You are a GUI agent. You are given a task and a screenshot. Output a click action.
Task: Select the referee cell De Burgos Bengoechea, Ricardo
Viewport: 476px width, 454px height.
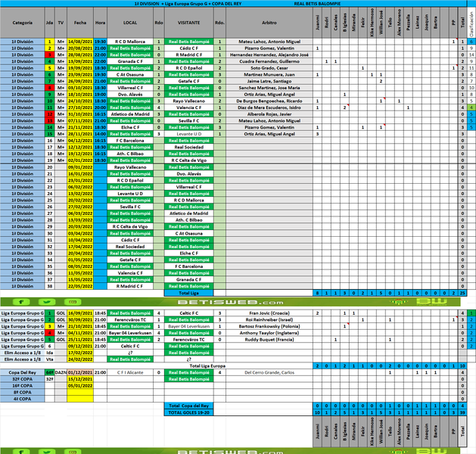click(x=269, y=101)
